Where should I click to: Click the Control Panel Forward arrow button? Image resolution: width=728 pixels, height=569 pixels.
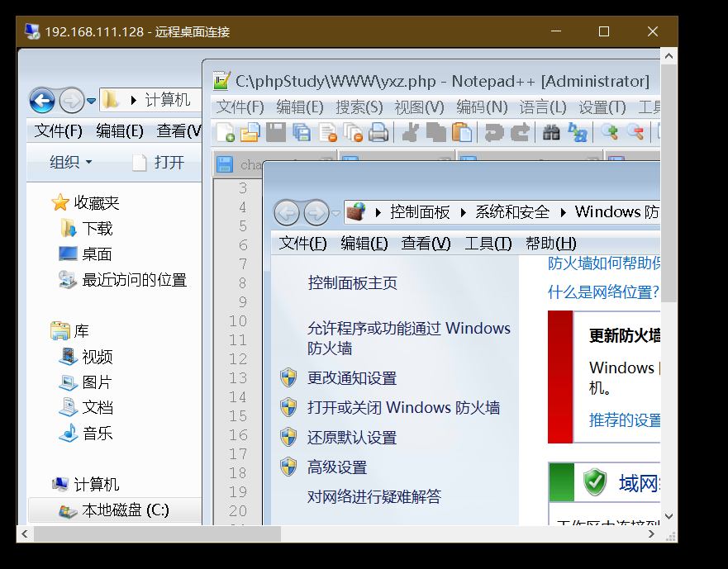tap(316, 213)
